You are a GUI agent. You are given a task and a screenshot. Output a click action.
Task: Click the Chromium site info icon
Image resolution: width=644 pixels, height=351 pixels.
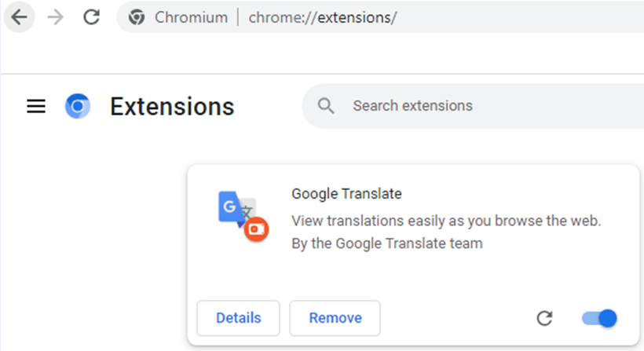[x=137, y=17]
